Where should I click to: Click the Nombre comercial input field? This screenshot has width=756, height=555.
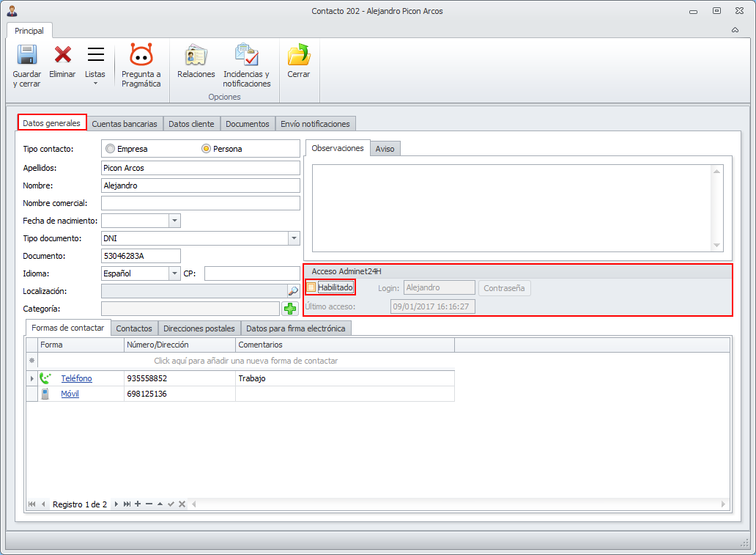click(x=201, y=203)
